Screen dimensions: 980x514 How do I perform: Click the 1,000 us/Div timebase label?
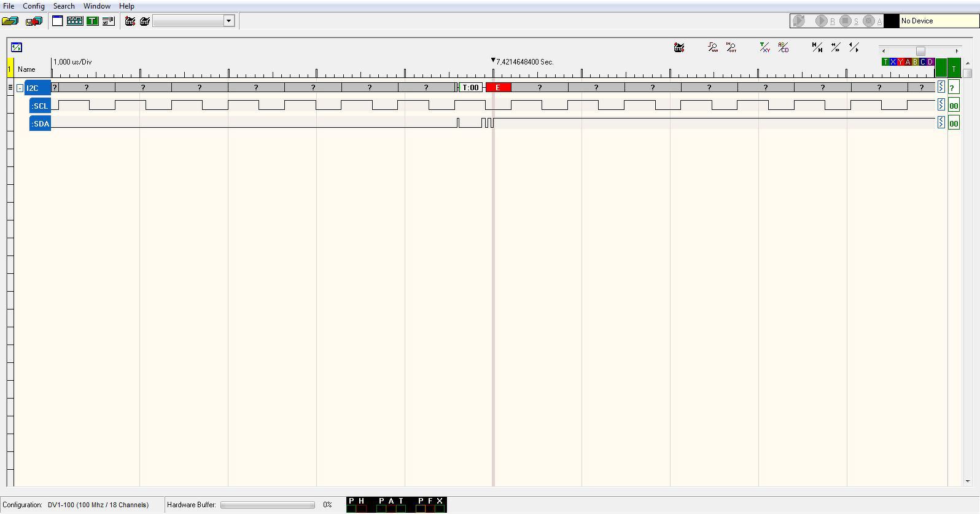(x=72, y=62)
